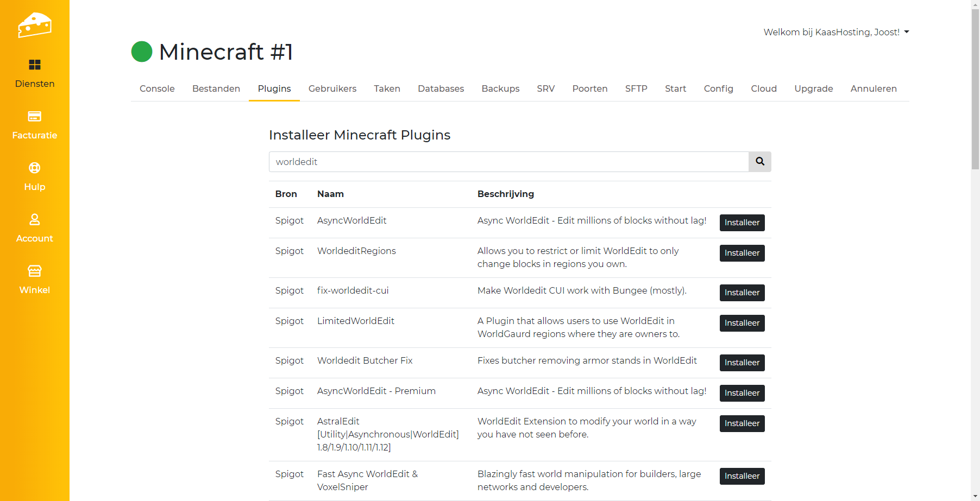Open Hulp via the lifebuoy icon
Viewport: 980px width, 501px height.
[x=35, y=168]
